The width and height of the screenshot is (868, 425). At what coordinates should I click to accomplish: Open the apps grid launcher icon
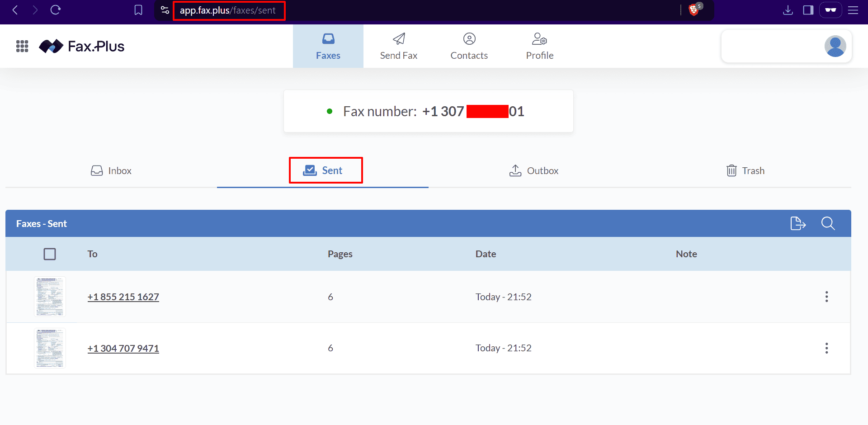22,46
